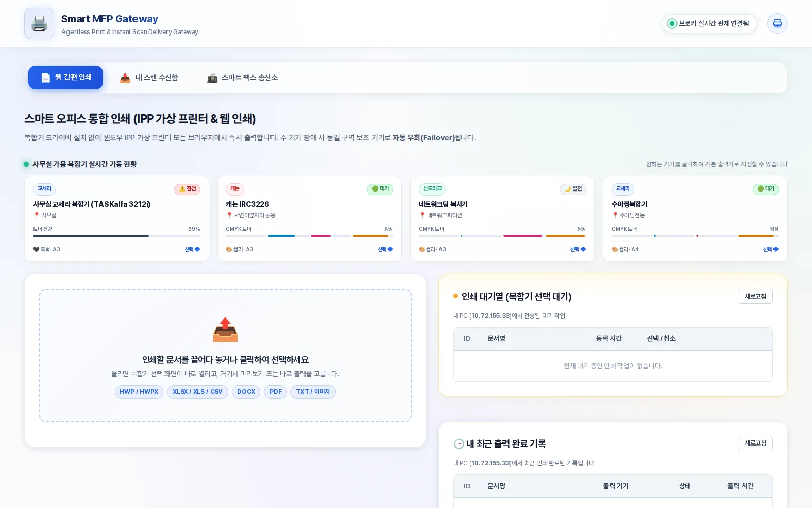
Task: Click the location pin beside 서연이옆자리공용
Action: coord(229,215)
